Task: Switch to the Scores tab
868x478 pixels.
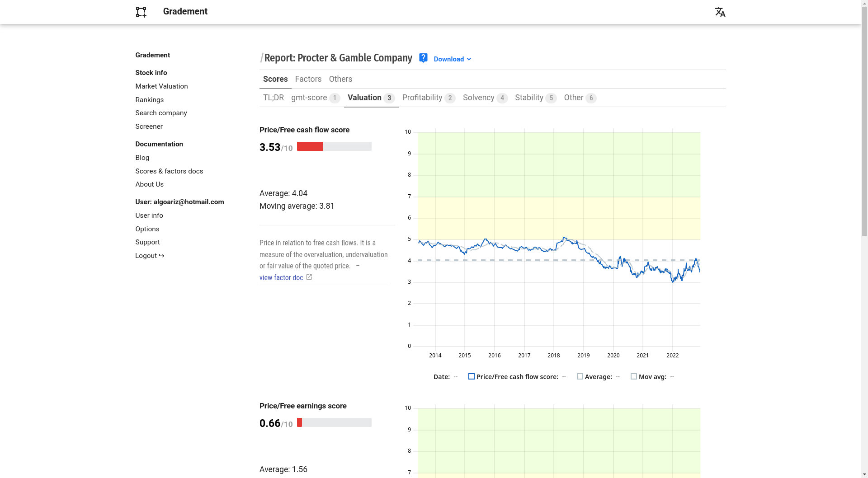Action: pyautogui.click(x=275, y=79)
